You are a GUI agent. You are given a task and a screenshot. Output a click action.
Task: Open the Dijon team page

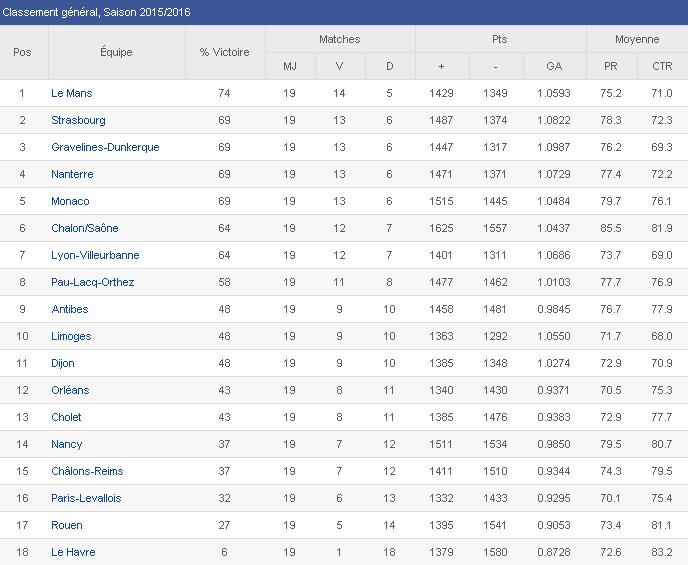(x=63, y=363)
